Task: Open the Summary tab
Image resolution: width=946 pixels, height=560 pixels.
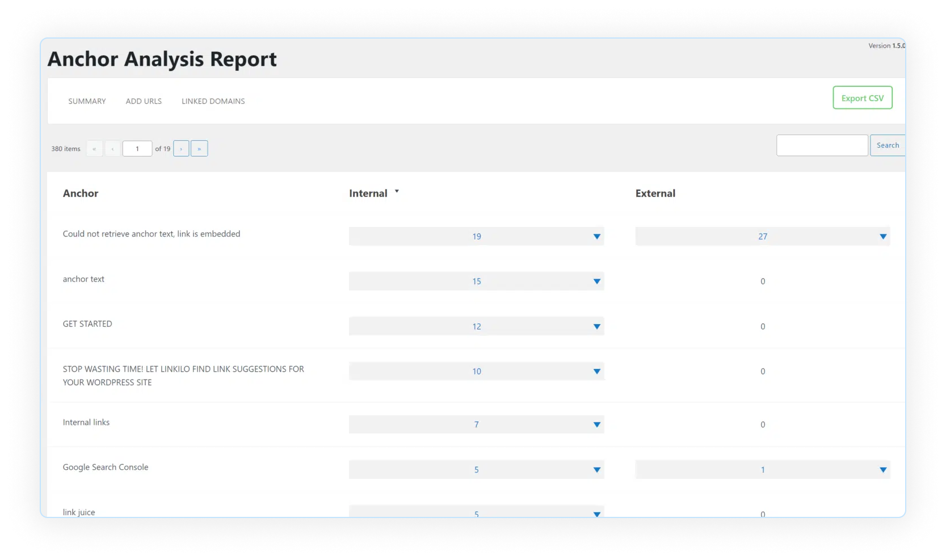Action: (x=87, y=101)
